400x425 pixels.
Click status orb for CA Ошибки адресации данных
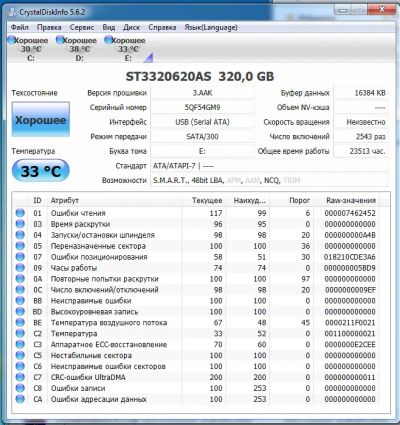[x=20, y=399]
